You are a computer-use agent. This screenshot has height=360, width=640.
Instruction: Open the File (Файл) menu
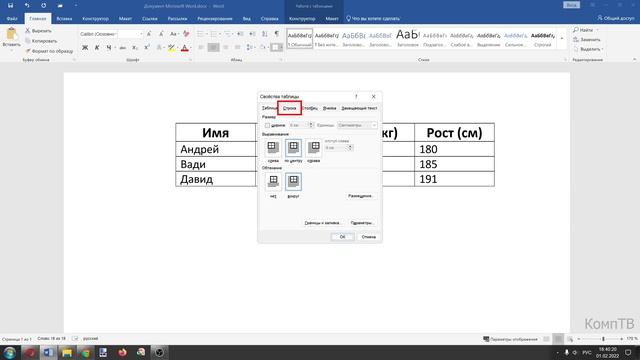[12, 18]
